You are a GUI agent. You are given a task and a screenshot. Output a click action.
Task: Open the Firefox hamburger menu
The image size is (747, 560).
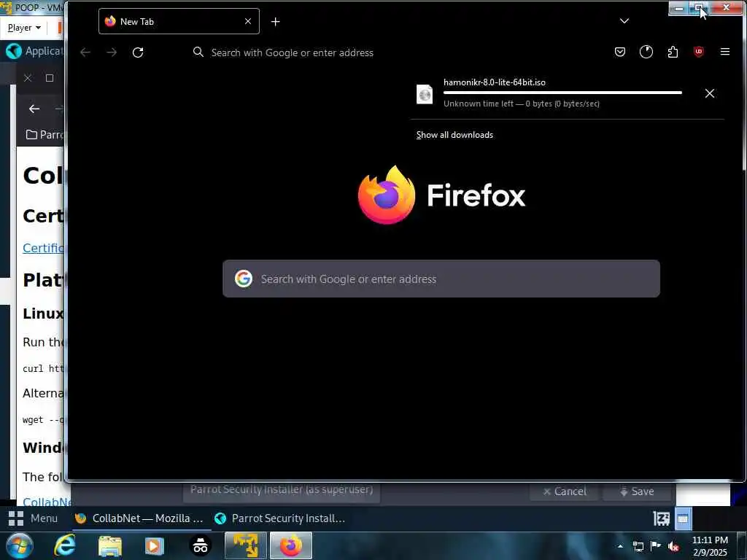coord(724,52)
